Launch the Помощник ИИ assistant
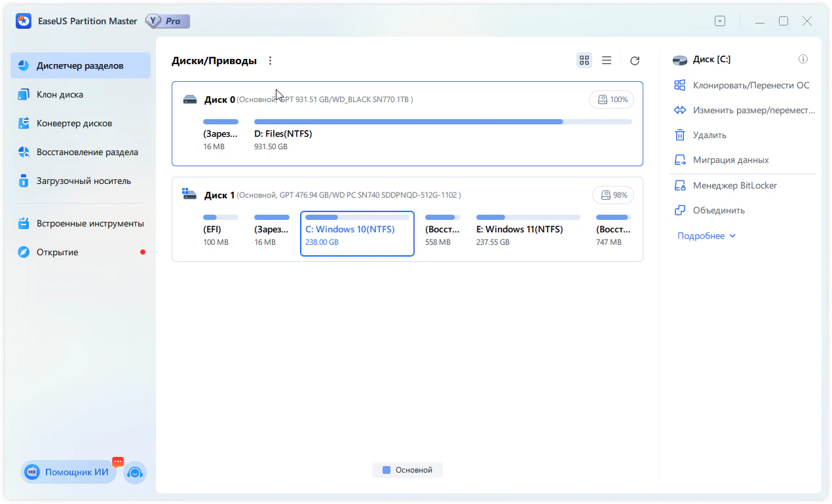 point(68,472)
